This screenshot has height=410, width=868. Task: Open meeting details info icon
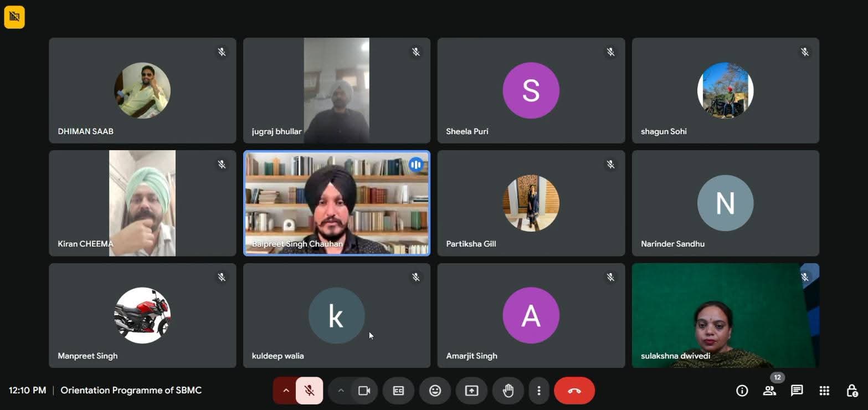742,391
